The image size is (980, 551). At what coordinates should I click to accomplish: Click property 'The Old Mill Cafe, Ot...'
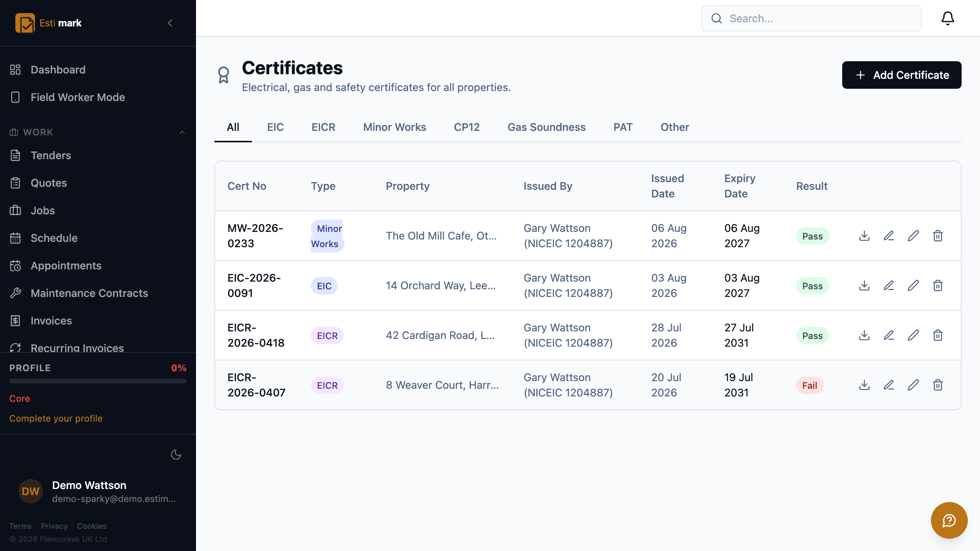click(441, 236)
